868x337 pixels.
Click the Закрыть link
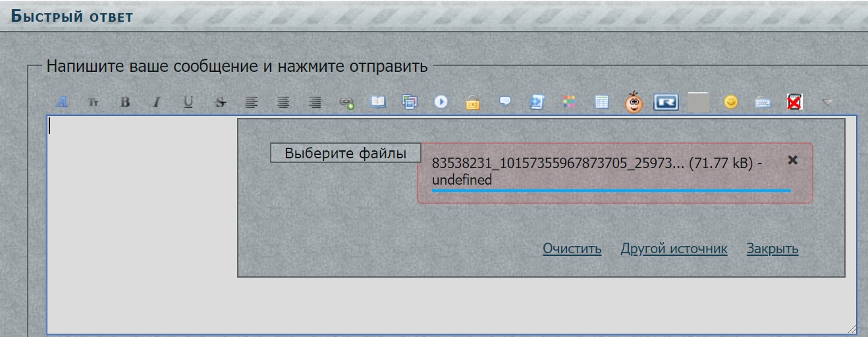pos(773,249)
